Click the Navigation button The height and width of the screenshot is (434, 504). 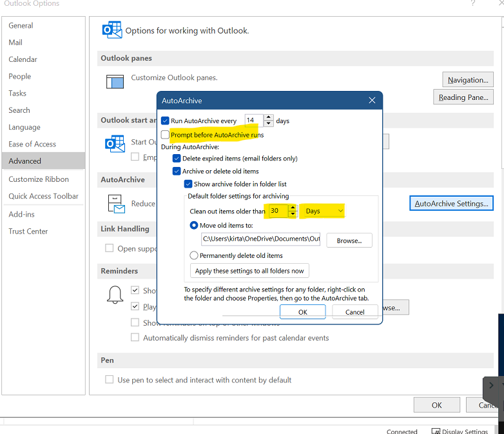(468, 80)
